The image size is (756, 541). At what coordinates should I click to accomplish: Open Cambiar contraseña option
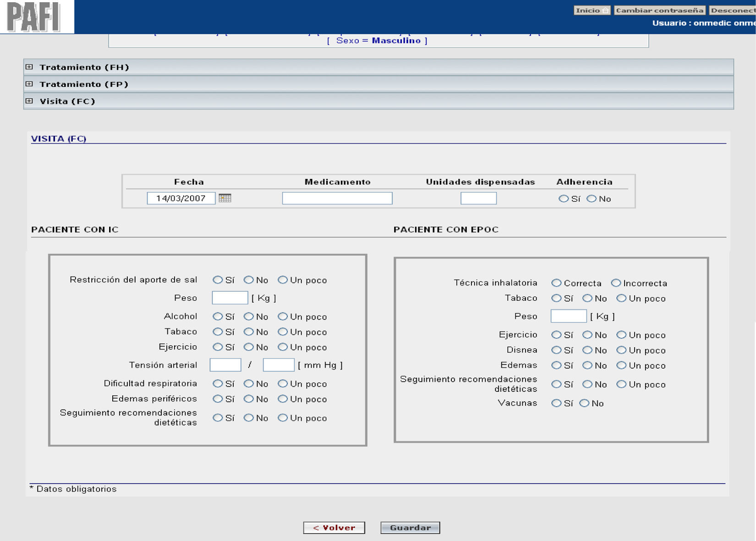click(x=659, y=10)
